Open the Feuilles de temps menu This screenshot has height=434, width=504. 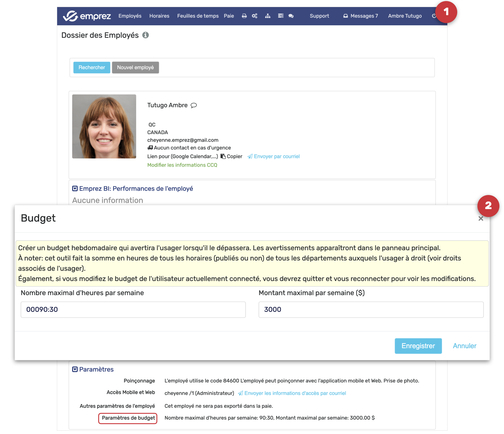click(198, 16)
